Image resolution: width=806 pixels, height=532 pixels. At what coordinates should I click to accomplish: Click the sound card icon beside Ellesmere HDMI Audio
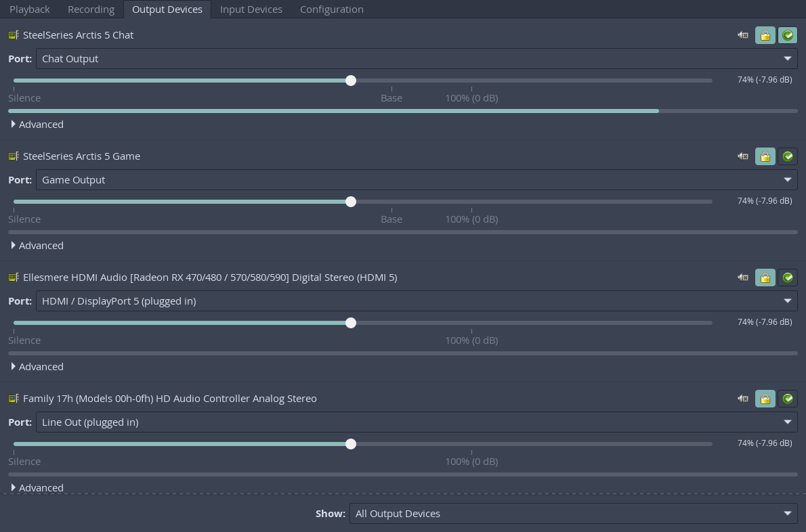point(14,278)
